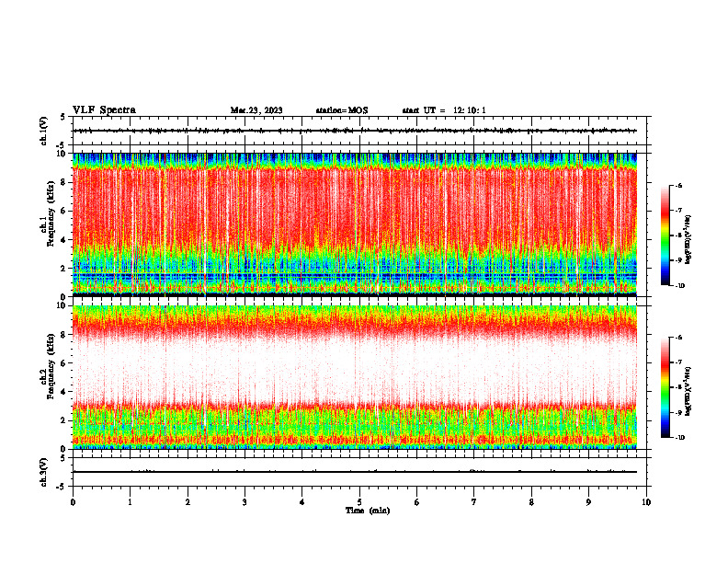Click the ch.2 "Frequency (kHz)" axis label
Screen dimensions: 728x563
[x=51, y=366]
